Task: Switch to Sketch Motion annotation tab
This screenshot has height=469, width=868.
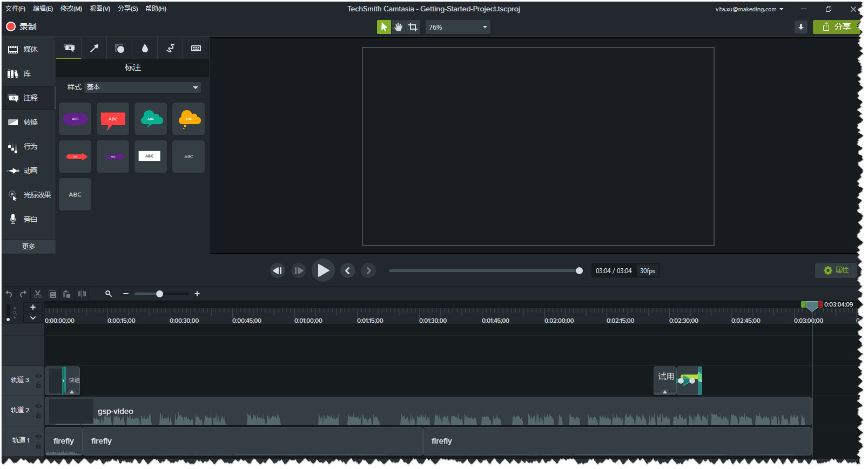Action: (170, 49)
